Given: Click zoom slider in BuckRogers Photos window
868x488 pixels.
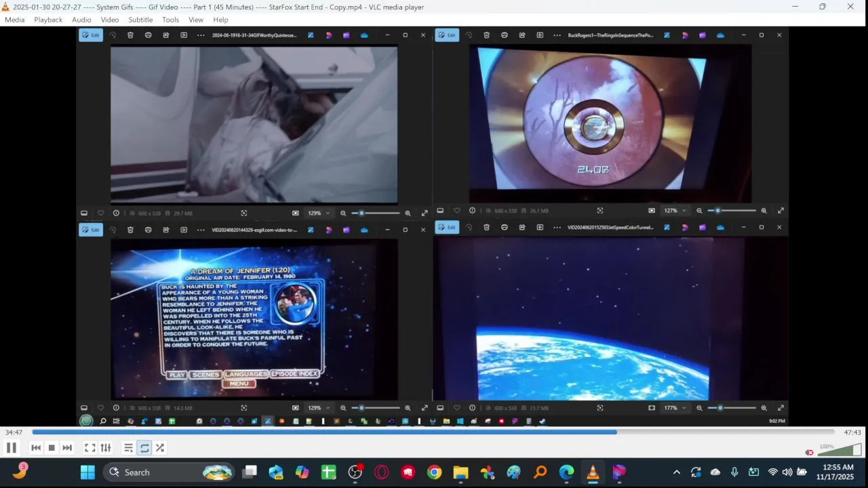Looking at the screenshot, I should coord(732,211).
